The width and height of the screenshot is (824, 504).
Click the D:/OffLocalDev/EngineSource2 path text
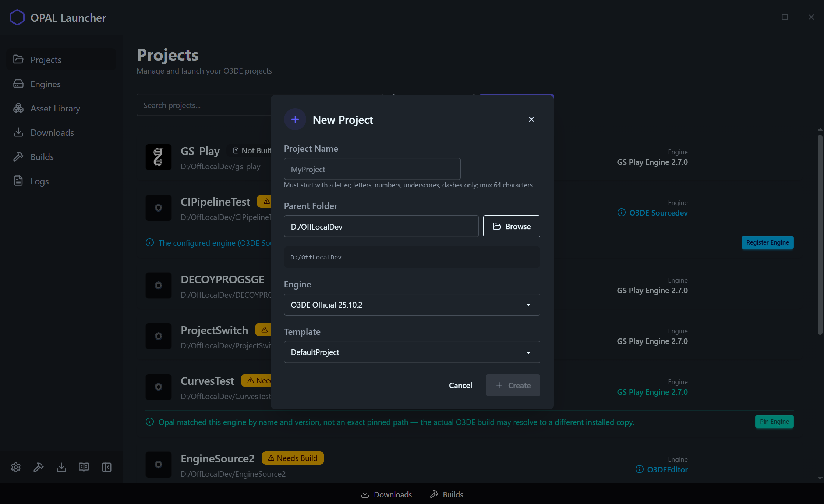[233, 474]
